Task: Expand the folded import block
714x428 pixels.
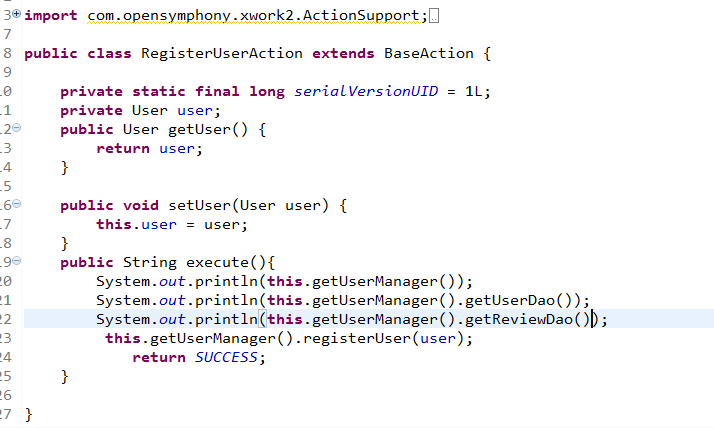Action: pyautogui.click(x=16, y=14)
